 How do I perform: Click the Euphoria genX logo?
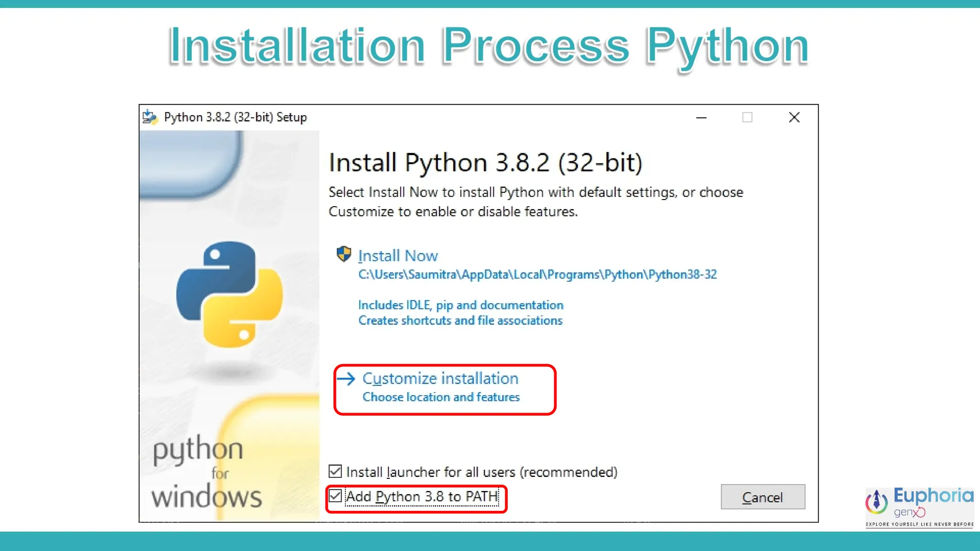pos(919,507)
